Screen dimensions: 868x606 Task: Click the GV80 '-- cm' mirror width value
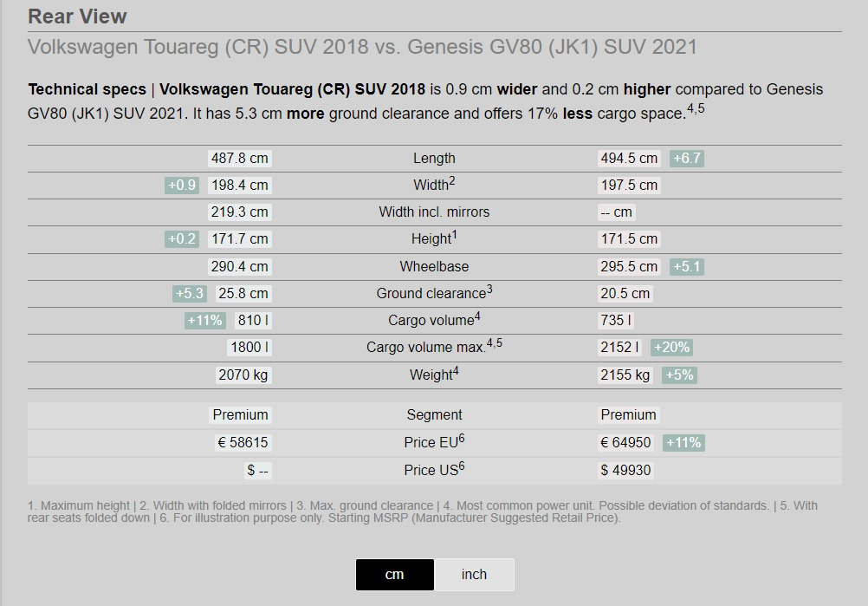point(616,212)
